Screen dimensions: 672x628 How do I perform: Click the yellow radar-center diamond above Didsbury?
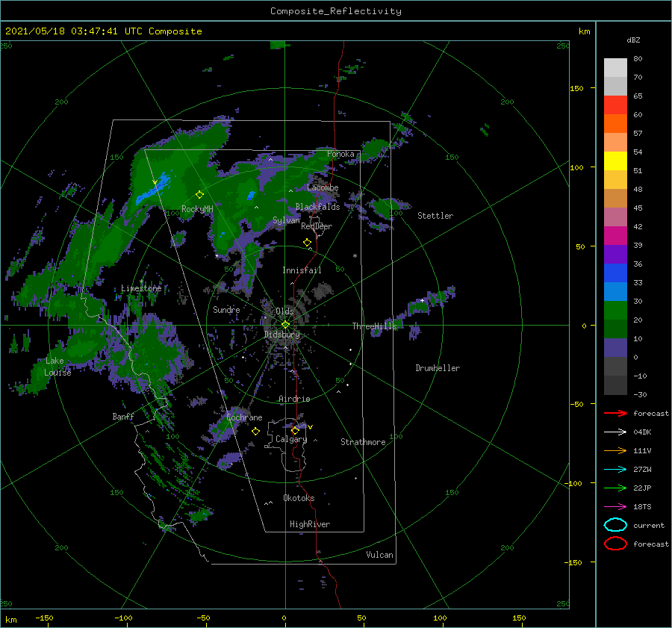coord(285,325)
